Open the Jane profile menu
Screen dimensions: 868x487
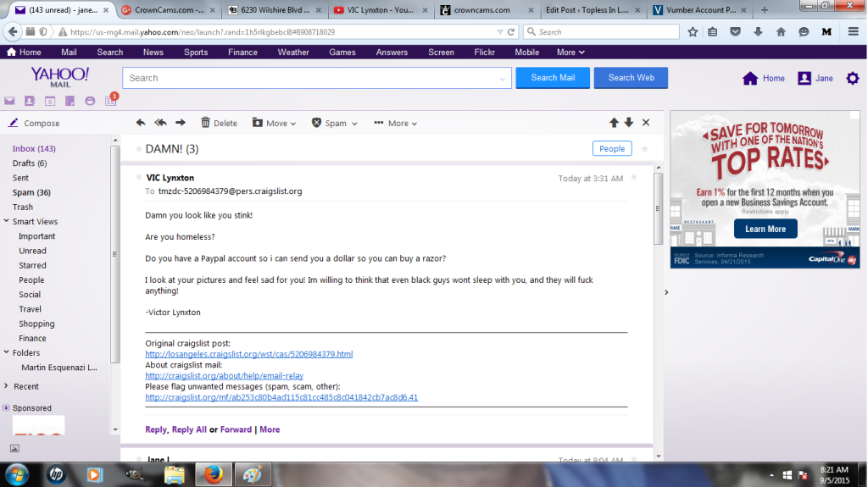[x=815, y=78]
